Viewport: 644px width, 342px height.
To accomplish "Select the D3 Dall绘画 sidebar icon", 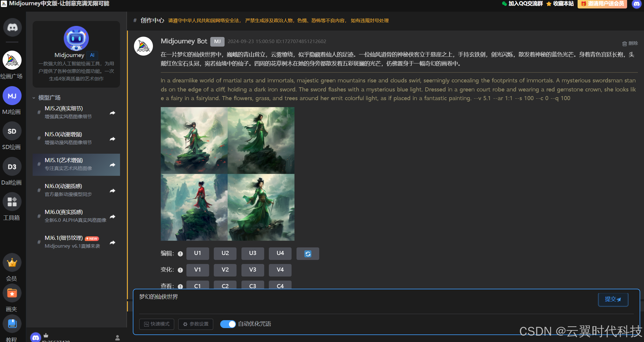I will click(12, 167).
